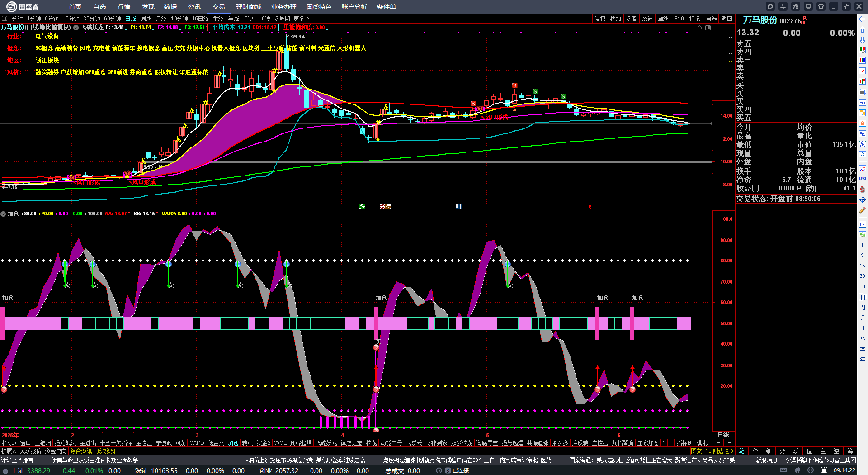The width and height of the screenshot is (868, 475).
Task: Click the RSI indicator sidebar icon
Action: point(863,179)
